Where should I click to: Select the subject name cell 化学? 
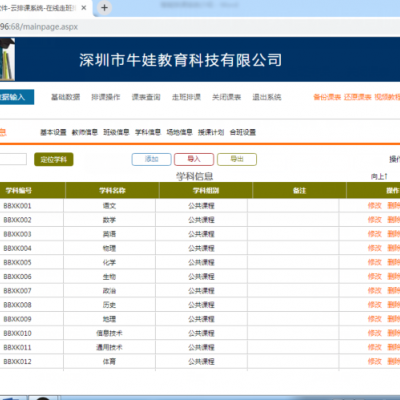[109, 262]
